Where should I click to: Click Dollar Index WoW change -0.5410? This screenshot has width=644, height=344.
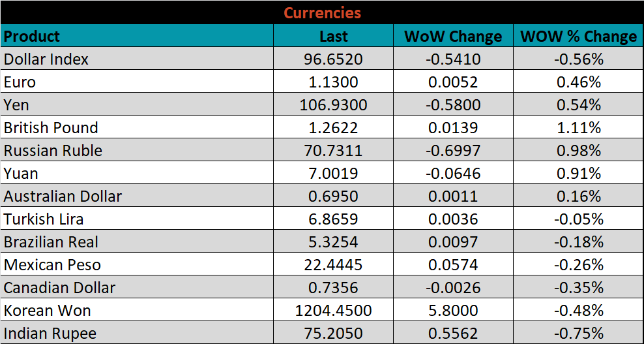click(x=453, y=59)
